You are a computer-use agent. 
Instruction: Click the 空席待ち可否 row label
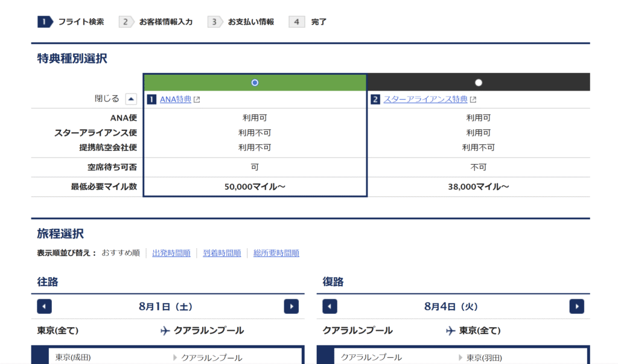(112, 167)
